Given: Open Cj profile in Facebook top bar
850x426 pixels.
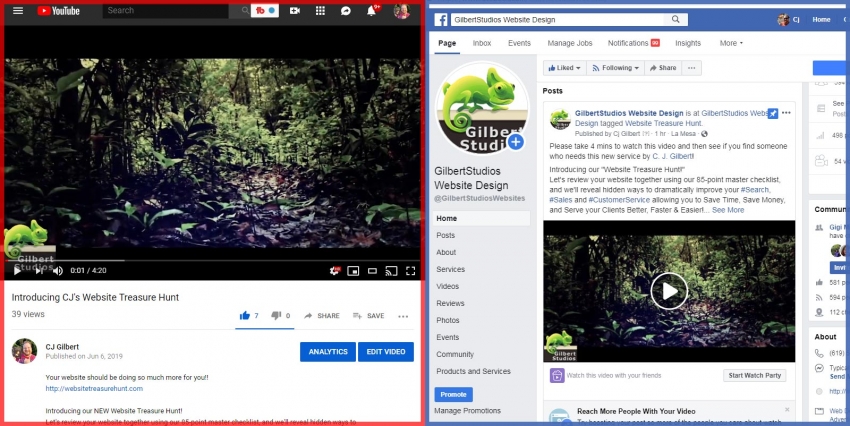Looking at the screenshot, I should click(x=789, y=20).
